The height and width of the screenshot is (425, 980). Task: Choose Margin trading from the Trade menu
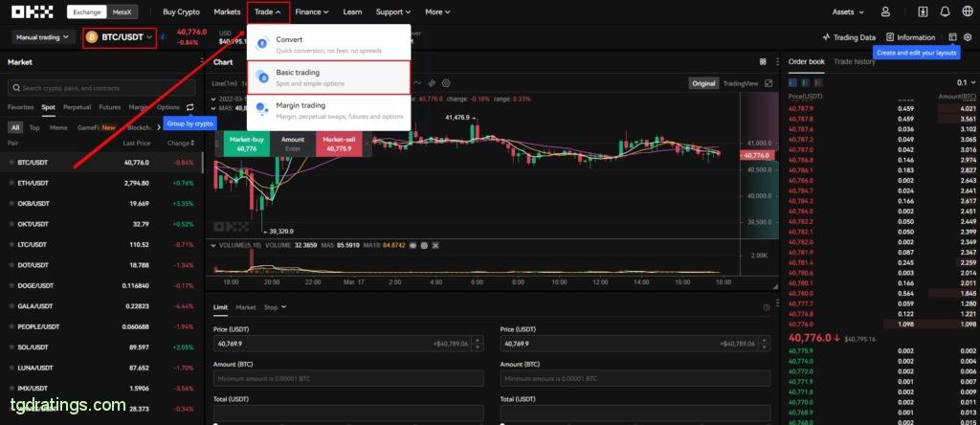329,111
